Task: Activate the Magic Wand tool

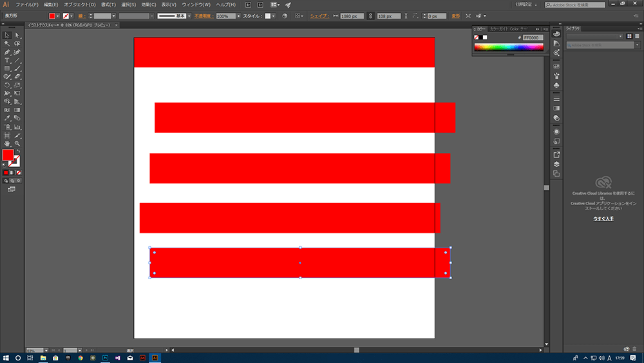Action: click(x=7, y=44)
